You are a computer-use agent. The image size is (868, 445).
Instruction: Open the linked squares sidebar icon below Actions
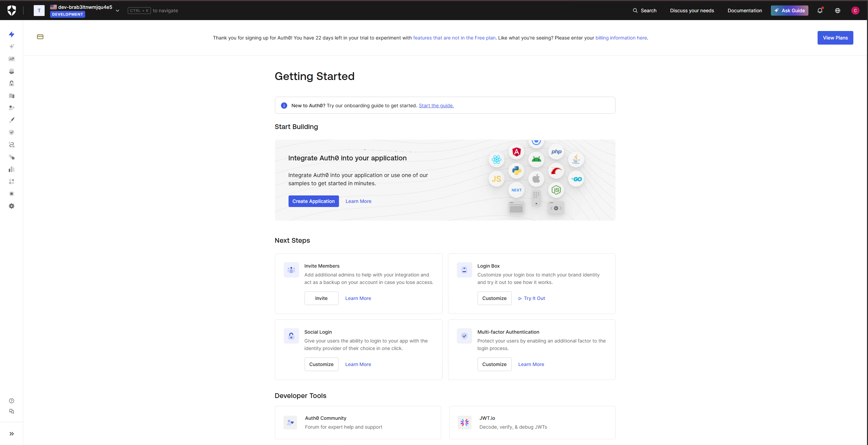tap(12, 157)
